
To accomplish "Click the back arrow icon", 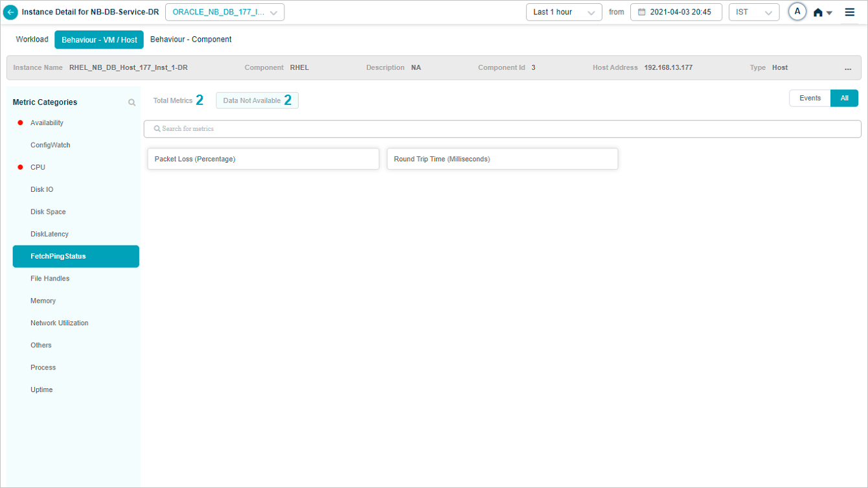I will point(10,12).
